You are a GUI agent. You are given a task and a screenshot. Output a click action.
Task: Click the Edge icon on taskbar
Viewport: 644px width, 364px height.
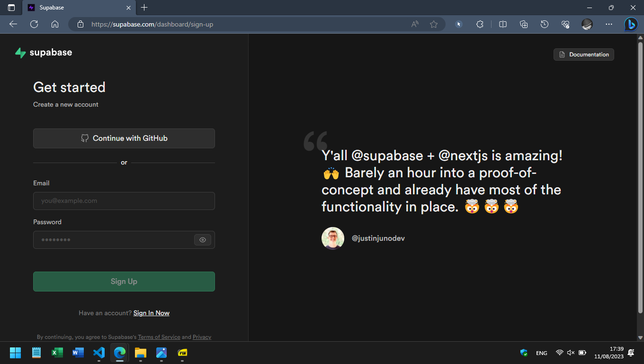tap(120, 353)
